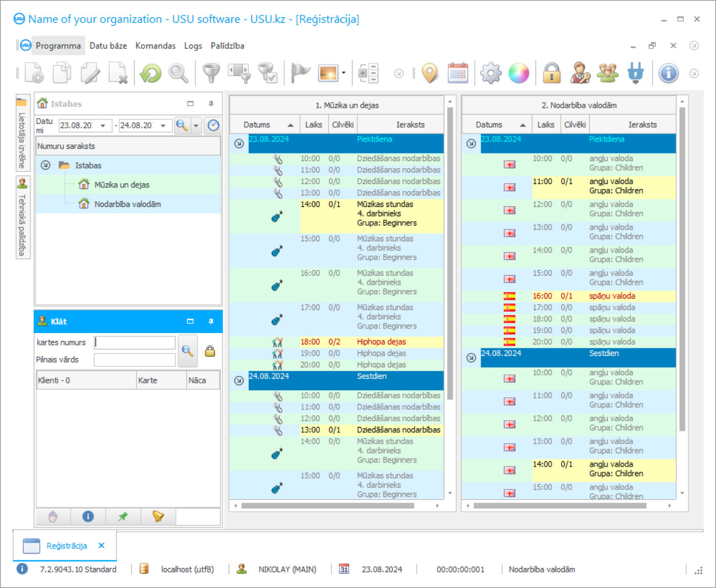Screen dimensions: 716x588
Task: Toggle pin on the Istabas panel
Action: pyautogui.click(x=211, y=104)
